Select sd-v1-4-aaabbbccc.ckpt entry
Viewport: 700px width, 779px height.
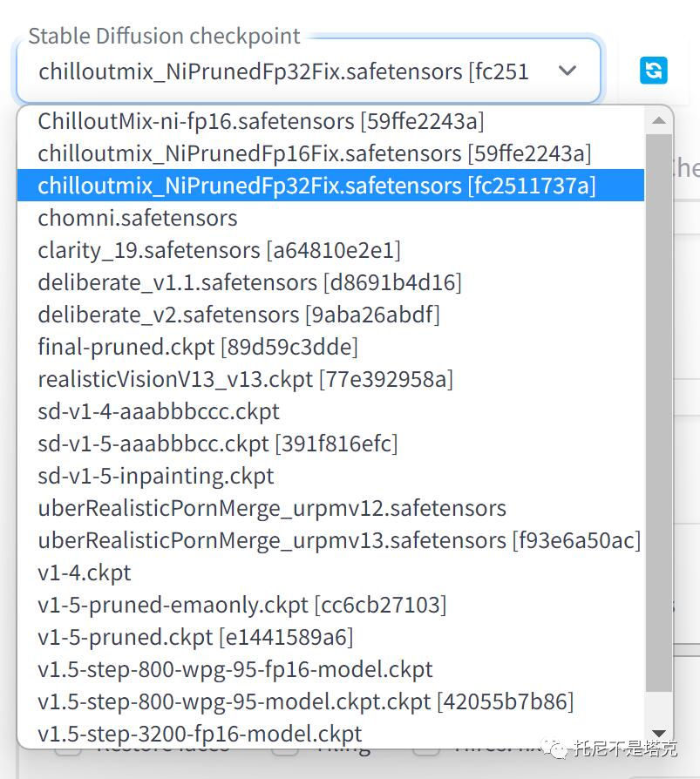330,411
